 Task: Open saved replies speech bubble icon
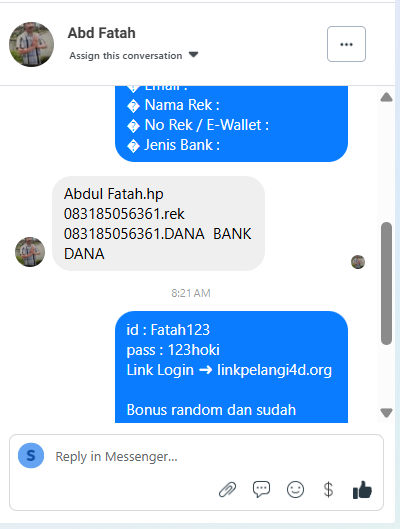(261, 489)
